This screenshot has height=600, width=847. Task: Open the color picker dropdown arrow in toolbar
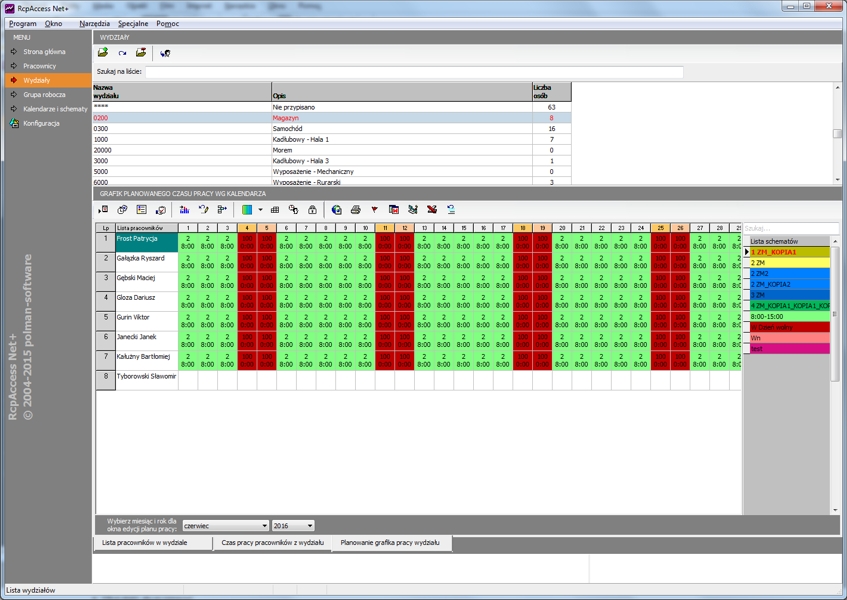[260, 210]
